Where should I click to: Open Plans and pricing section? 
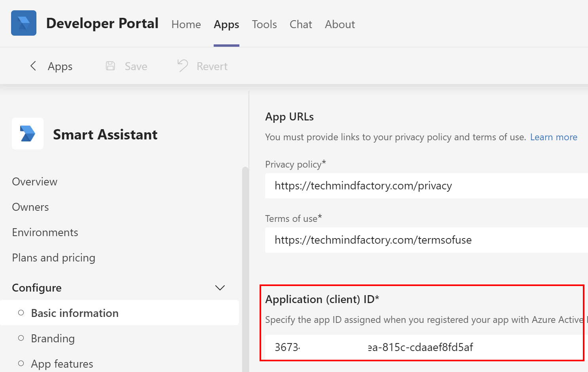(53, 258)
